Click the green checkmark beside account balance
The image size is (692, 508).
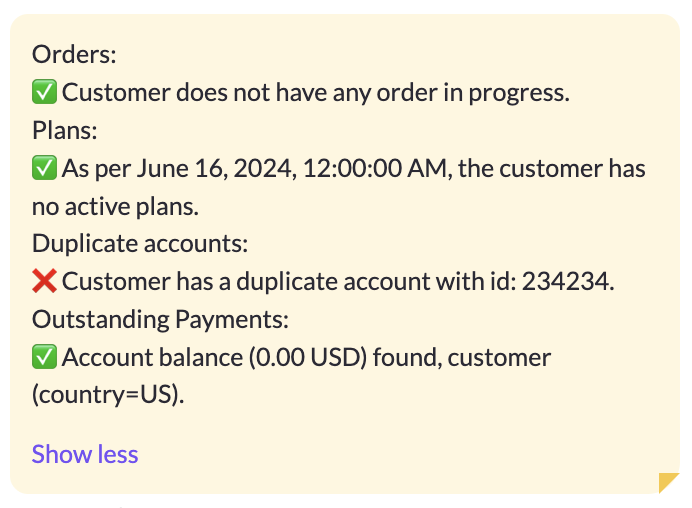(x=44, y=357)
